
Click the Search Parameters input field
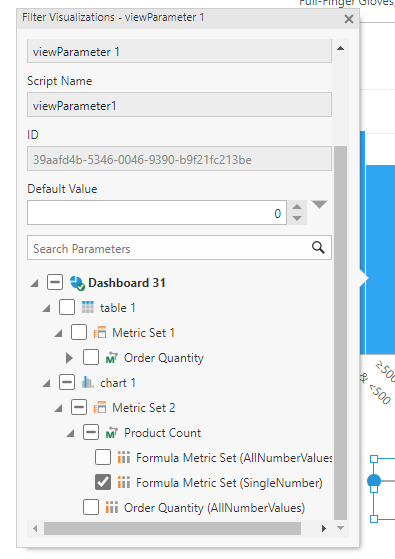click(x=179, y=247)
